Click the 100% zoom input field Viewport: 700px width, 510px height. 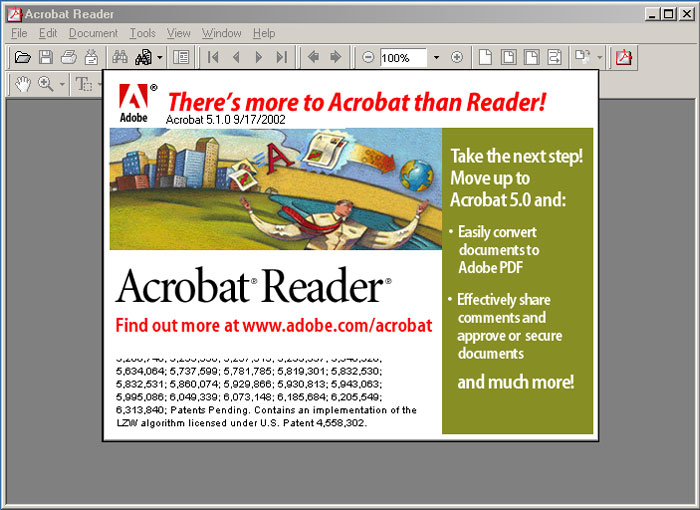pyautogui.click(x=403, y=58)
